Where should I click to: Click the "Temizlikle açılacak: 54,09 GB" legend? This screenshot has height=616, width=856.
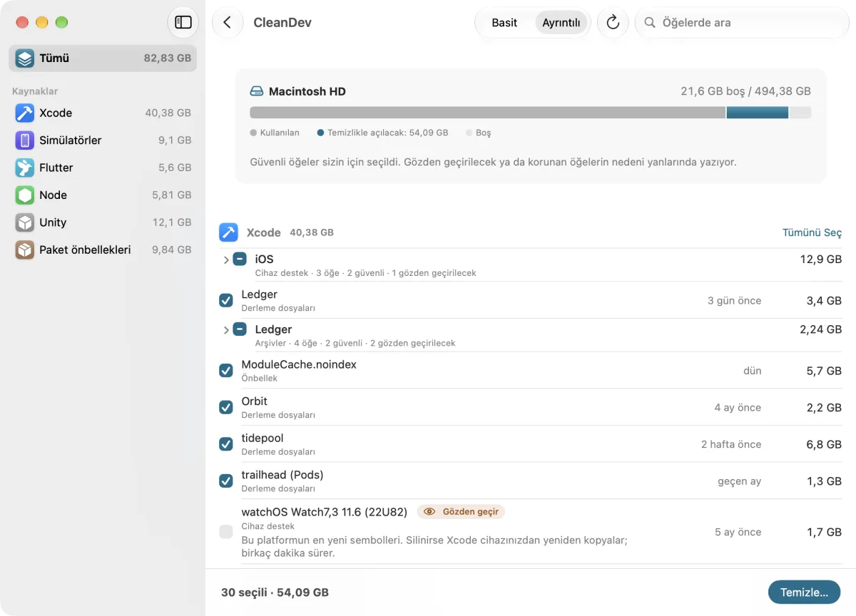coord(387,133)
